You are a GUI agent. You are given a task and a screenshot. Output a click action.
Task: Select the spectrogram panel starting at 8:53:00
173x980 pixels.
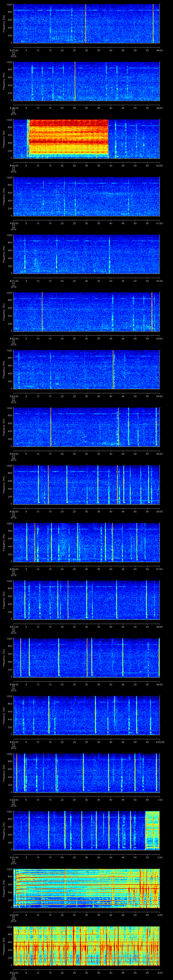tap(87, 369)
